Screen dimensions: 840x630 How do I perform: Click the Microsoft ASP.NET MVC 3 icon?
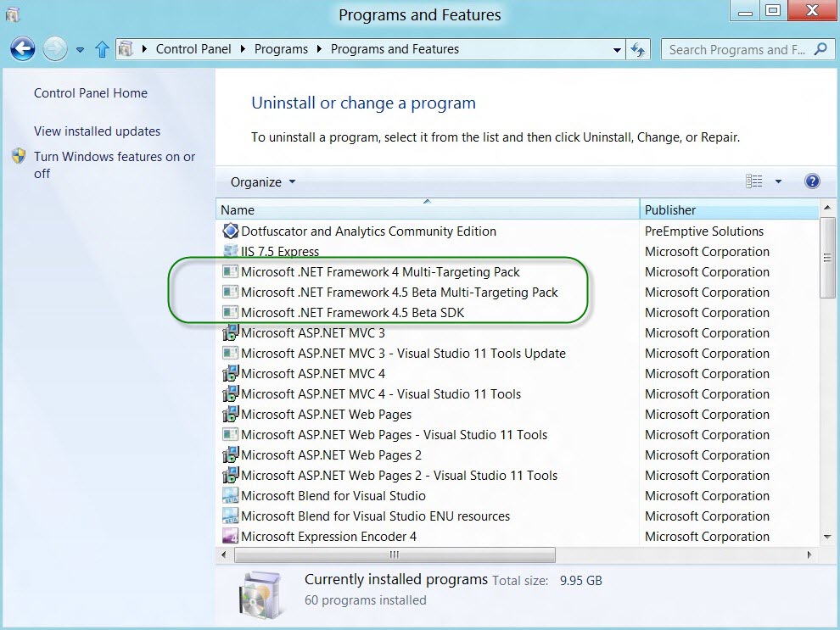click(230, 333)
